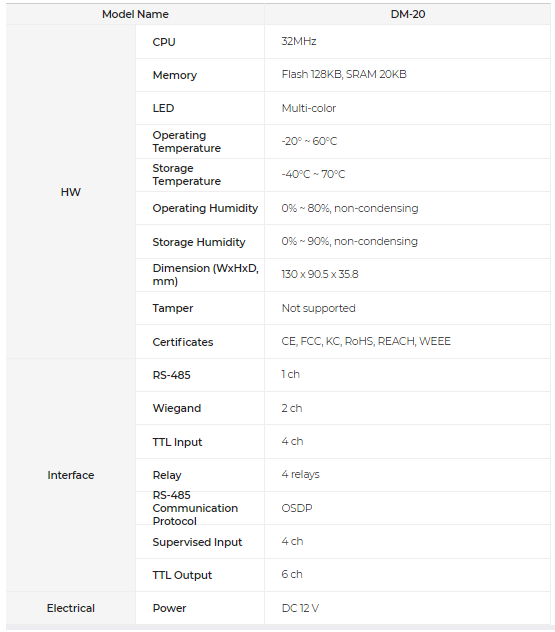Click the 4 relays value

coord(300,474)
